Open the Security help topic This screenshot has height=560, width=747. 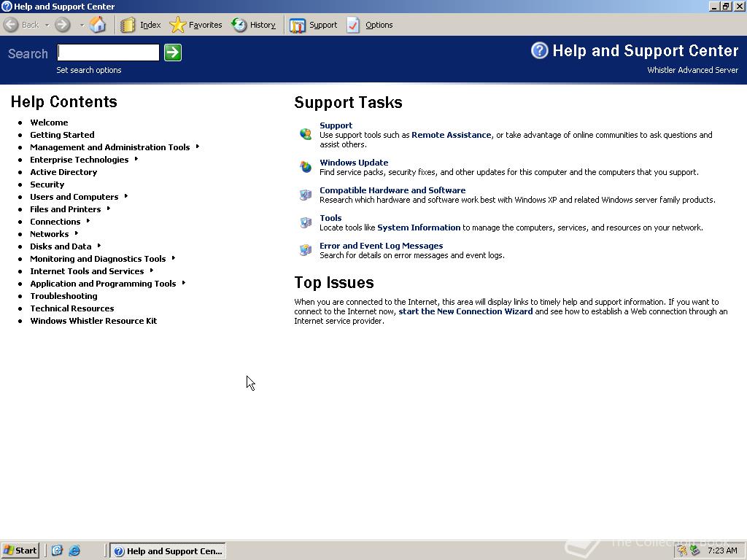(x=47, y=184)
